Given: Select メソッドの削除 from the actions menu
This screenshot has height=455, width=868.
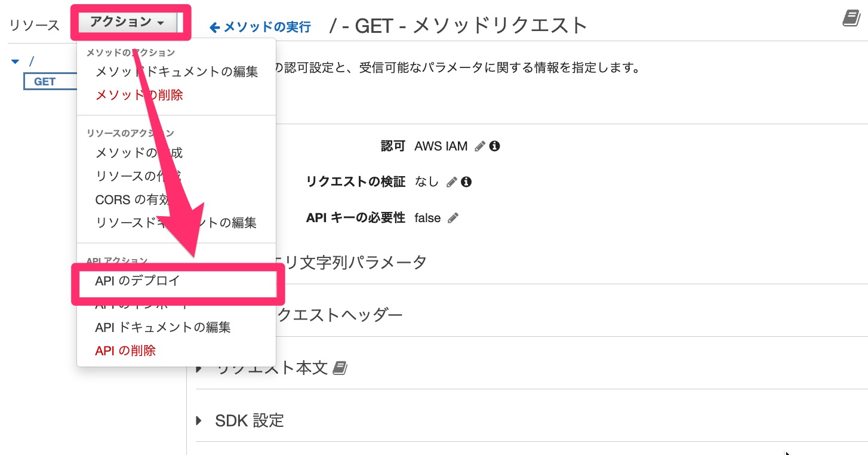Looking at the screenshot, I should pyautogui.click(x=138, y=95).
